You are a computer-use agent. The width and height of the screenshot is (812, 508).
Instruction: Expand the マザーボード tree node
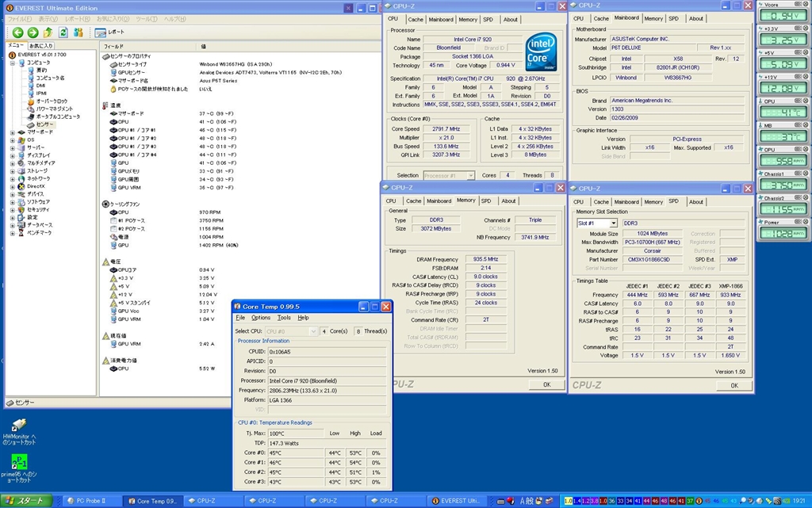(12, 132)
